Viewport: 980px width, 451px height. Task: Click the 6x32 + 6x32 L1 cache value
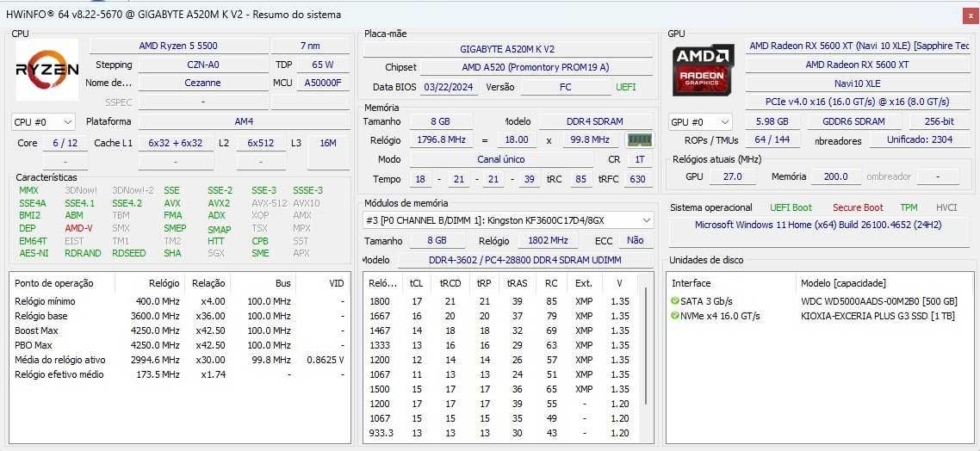point(176,143)
